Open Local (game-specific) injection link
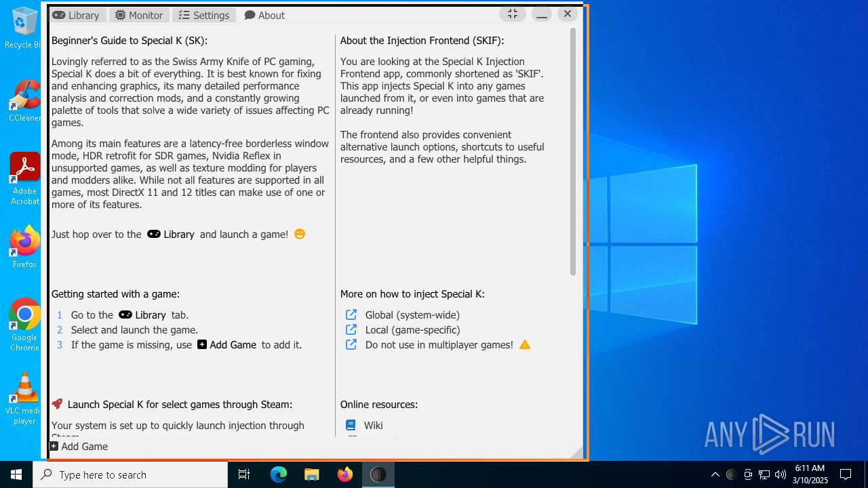Viewport: 868px width, 488px height. [x=412, y=329]
